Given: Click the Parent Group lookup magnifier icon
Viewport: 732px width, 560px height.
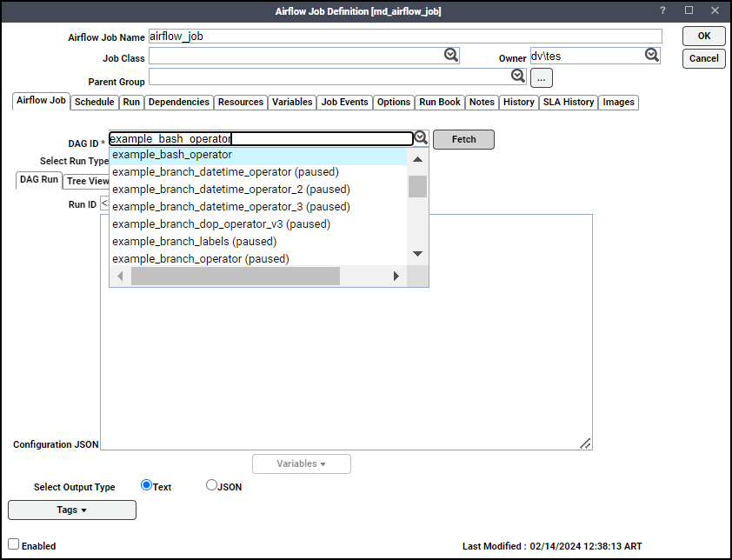Looking at the screenshot, I should coord(518,76).
